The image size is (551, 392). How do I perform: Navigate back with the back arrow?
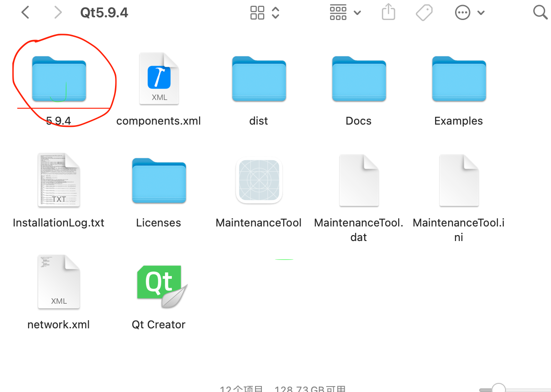25,12
